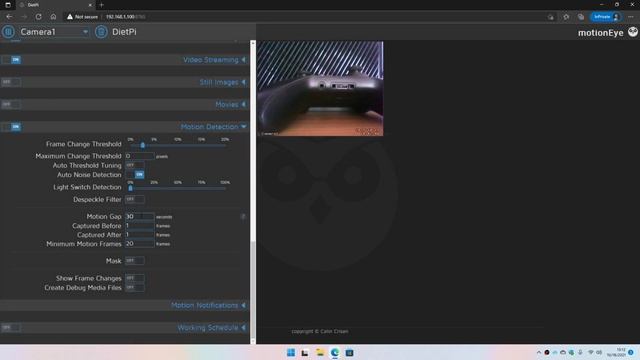Close the DietPi browser tab
The height and width of the screenshot is (360, 640).
pyautogui.click(x=90, y=5)
